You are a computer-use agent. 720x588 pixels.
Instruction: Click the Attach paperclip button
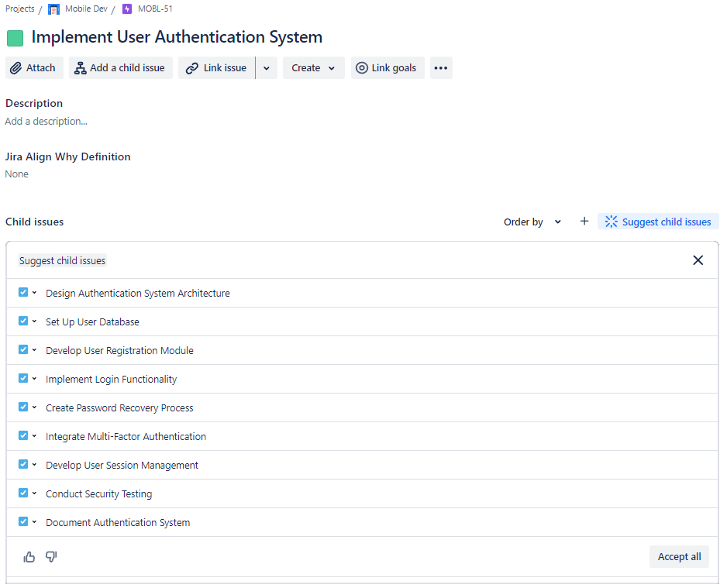click(34, 68)
